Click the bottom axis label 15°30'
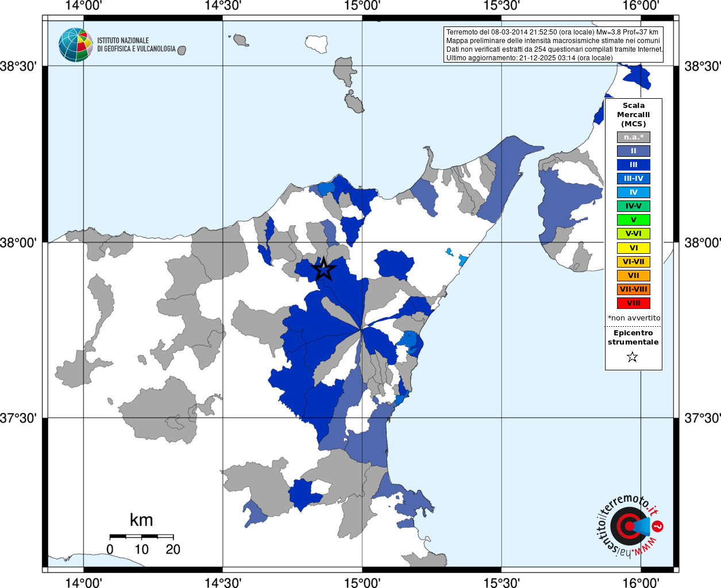The image size is (721, 588). tap(502, 582)
